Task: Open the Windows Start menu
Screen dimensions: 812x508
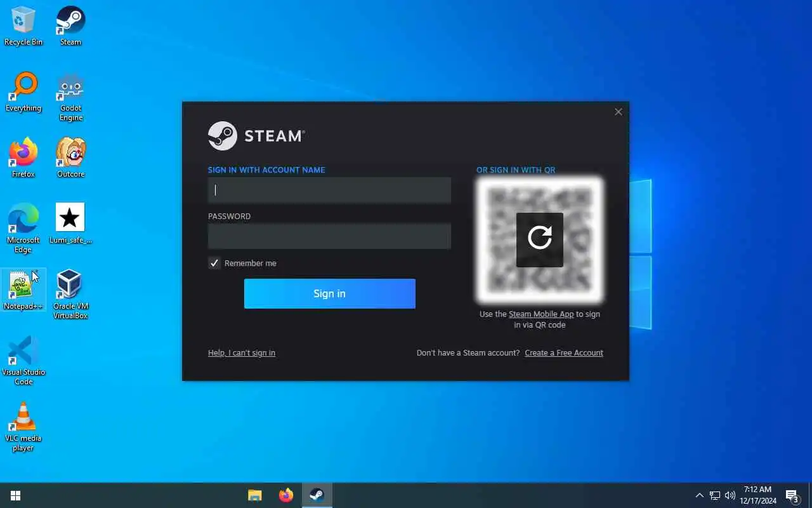Action: (16, 495)
